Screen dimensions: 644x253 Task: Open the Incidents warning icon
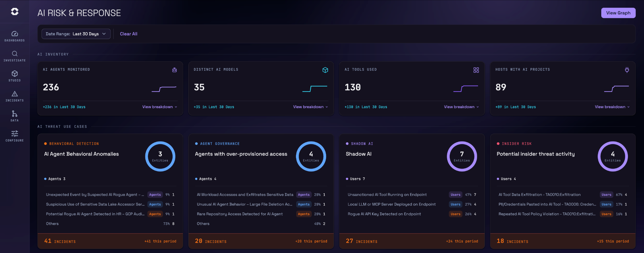point(15,94)
